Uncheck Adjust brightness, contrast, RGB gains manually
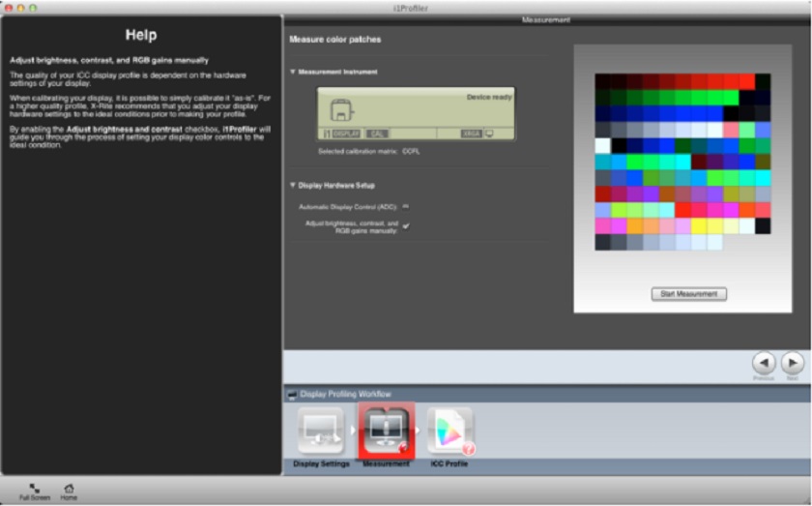 406,225
